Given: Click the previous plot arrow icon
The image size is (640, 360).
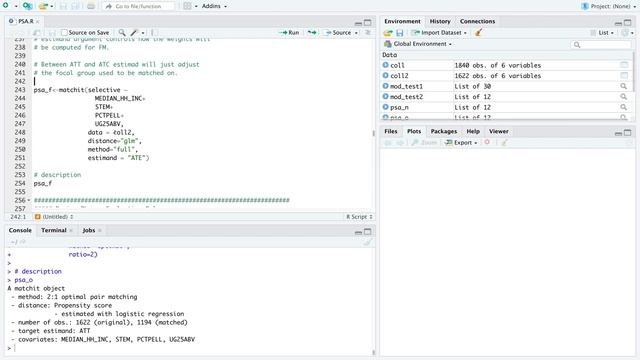Looking at the screenshot, I should (x=388, y=142).
